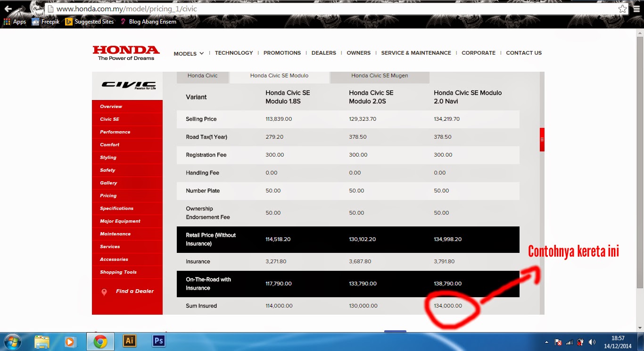Click the Action Center flag icon
Viewport: 644px width, 351px height.
[x=558, y=342]
